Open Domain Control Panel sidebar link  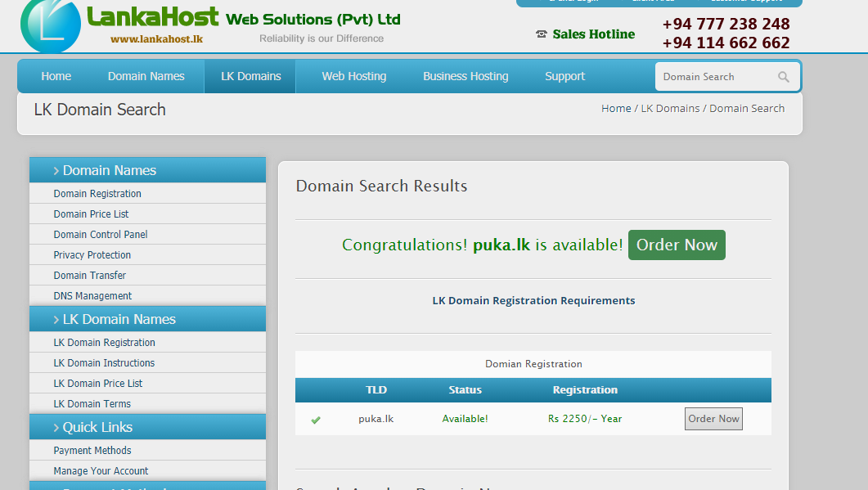click(x=100, y=235)
